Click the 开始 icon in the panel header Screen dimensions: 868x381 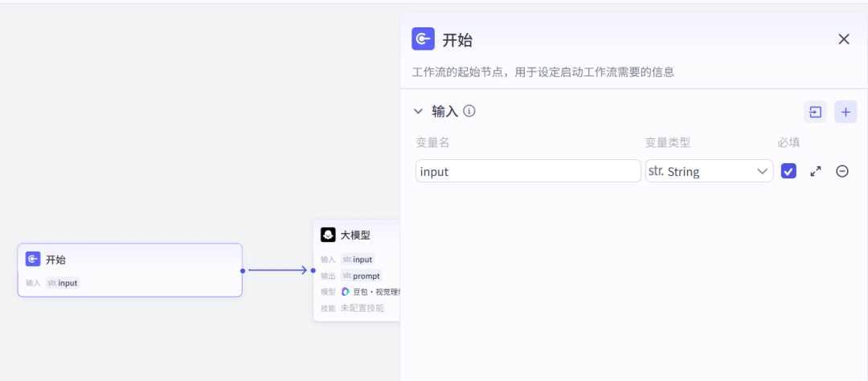point(423,39)
